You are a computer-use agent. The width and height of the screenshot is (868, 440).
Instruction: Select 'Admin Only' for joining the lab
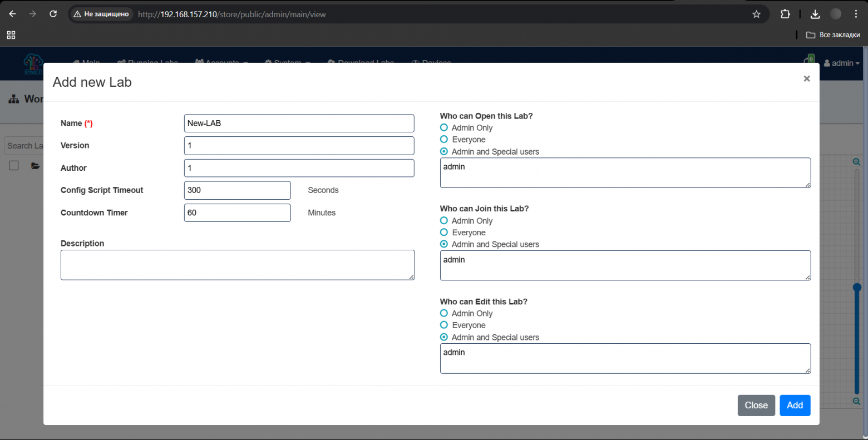444,220
